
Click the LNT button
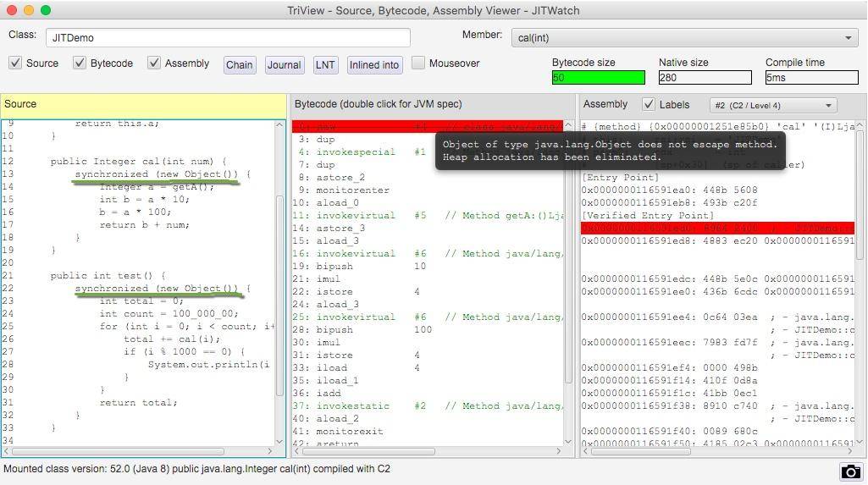(325, 64)
